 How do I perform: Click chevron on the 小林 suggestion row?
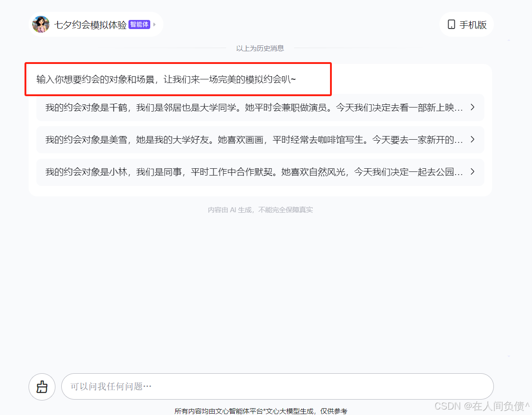[x=473, y=171]
